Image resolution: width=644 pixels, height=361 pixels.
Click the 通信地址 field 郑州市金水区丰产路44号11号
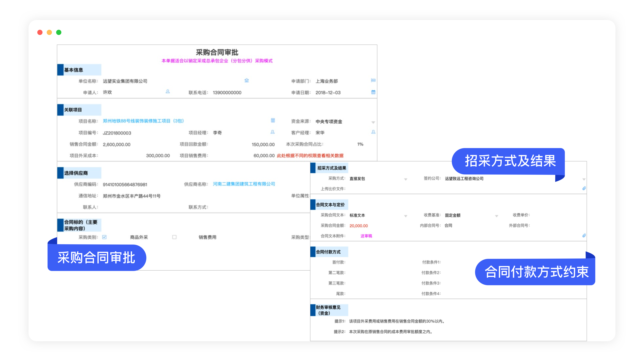(131, 196)
